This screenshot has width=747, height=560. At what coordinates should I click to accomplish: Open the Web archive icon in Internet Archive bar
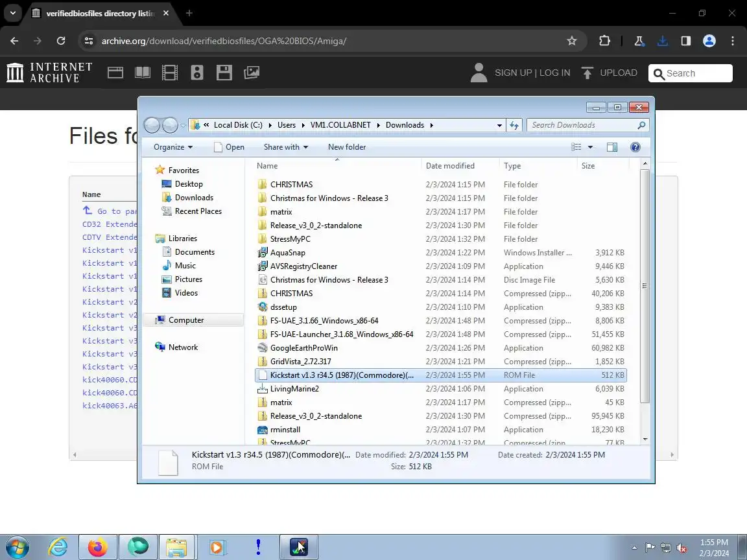click(x=115, y=73)
